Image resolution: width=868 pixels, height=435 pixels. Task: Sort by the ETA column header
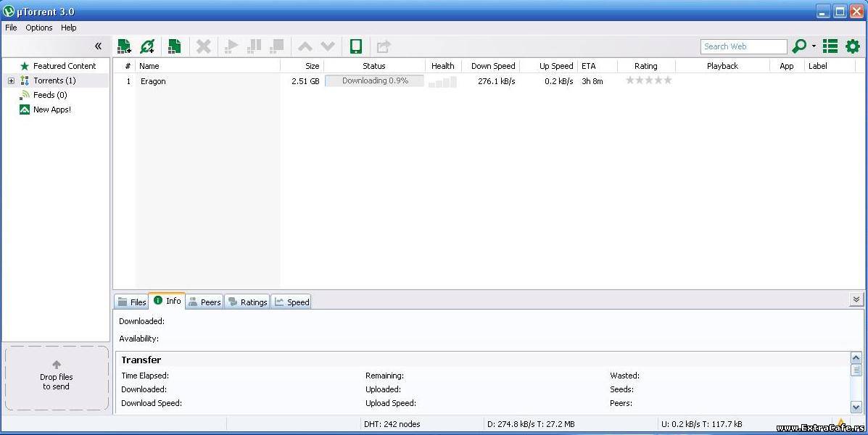(598, 66)
